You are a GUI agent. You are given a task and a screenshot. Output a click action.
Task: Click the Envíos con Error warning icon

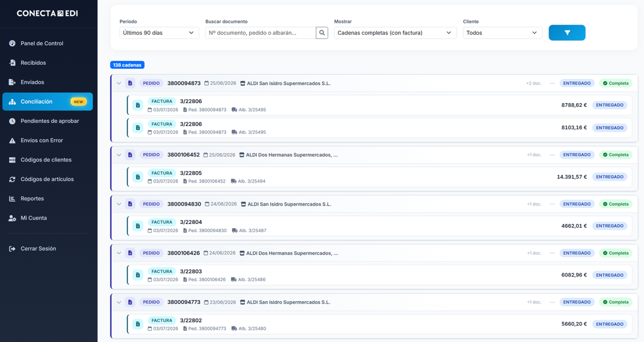12,141
